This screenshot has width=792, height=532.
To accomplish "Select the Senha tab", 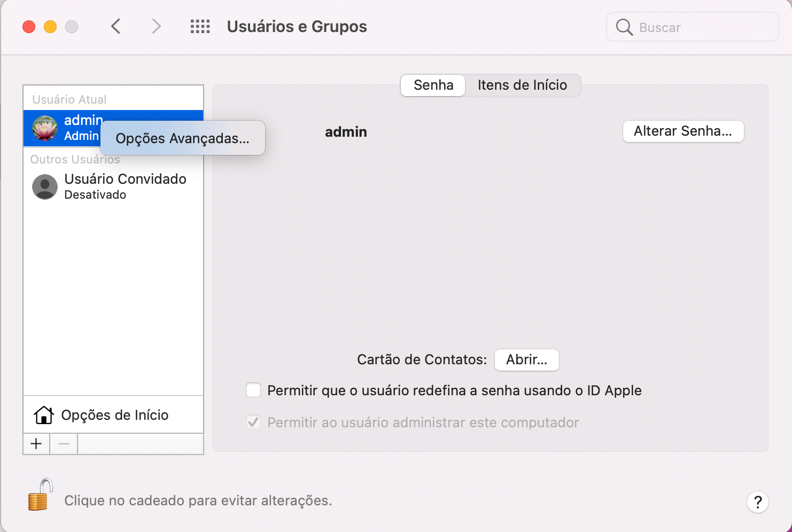I will (432, 85).
